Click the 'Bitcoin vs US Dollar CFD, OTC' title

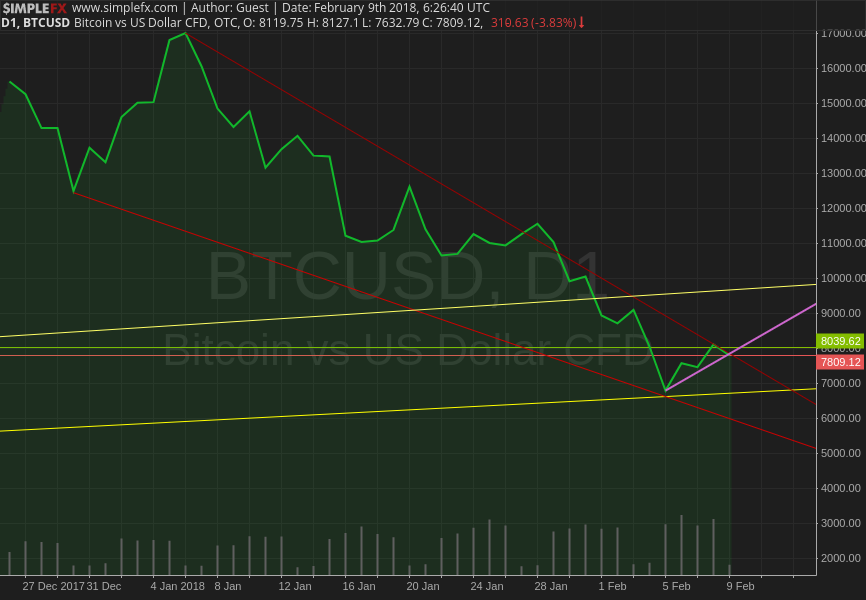pyautogui.click(x=156, y=23)
